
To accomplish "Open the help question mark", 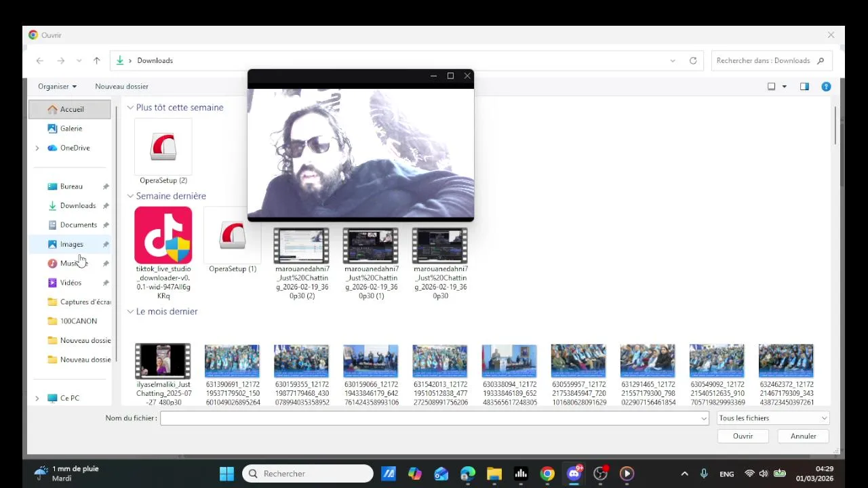I will (826, 86).
